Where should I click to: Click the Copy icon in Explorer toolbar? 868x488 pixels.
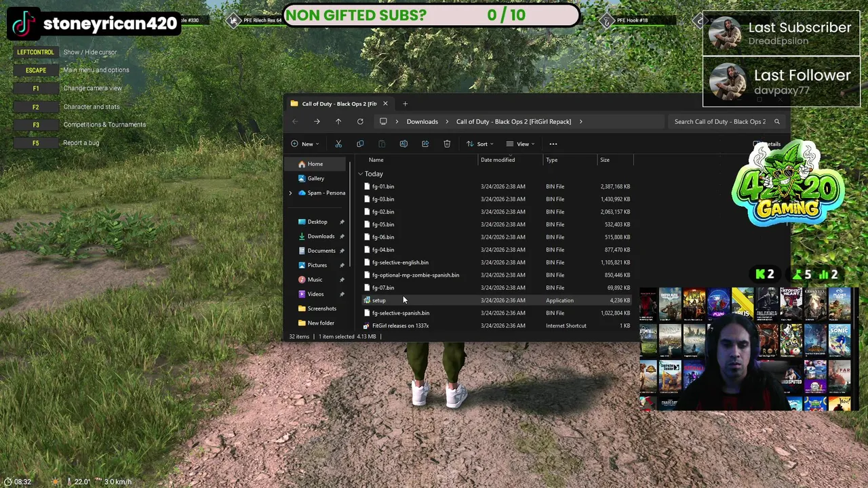360,144
